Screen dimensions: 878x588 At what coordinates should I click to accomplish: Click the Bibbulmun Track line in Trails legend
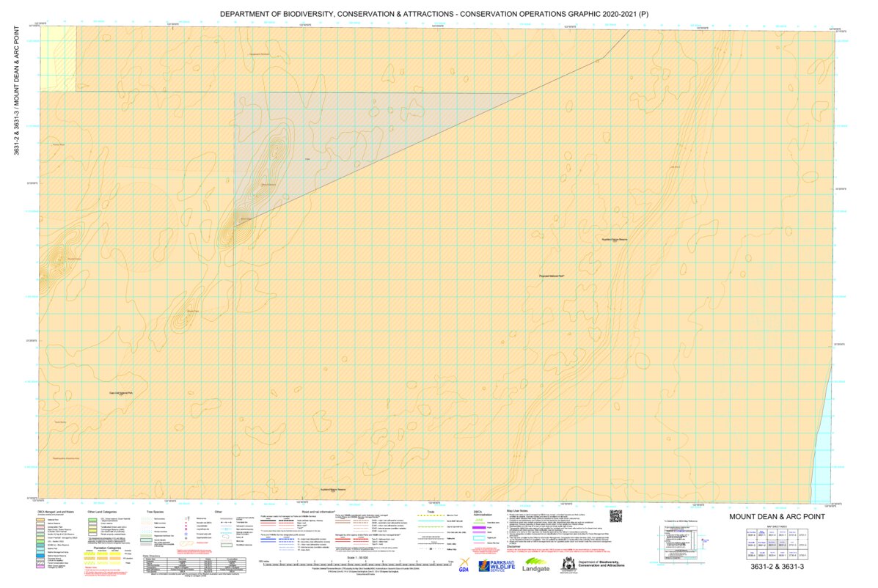click(433, 515)
